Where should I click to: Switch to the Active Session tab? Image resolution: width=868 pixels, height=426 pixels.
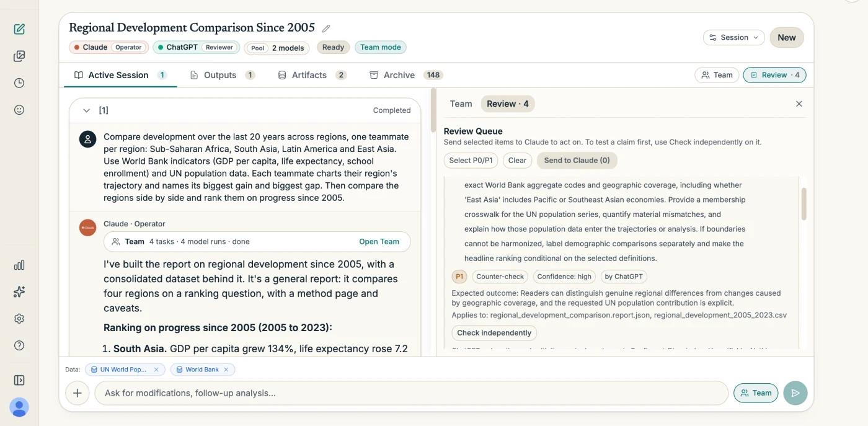pyautogui.click(x=120, y=75)
